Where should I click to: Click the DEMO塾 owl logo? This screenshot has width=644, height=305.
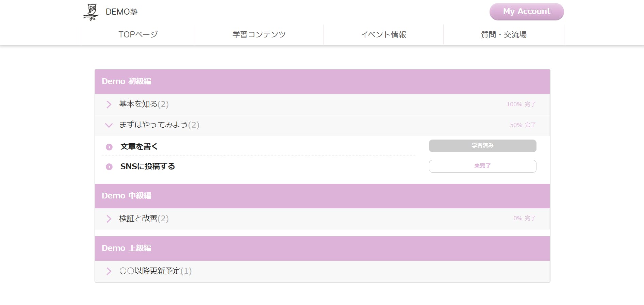point(91,12)
